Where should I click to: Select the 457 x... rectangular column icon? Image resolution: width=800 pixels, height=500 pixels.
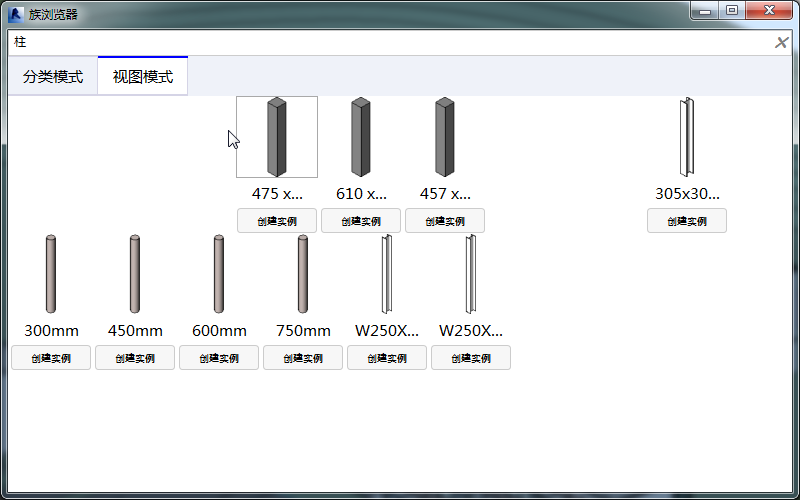pos(445,137)
